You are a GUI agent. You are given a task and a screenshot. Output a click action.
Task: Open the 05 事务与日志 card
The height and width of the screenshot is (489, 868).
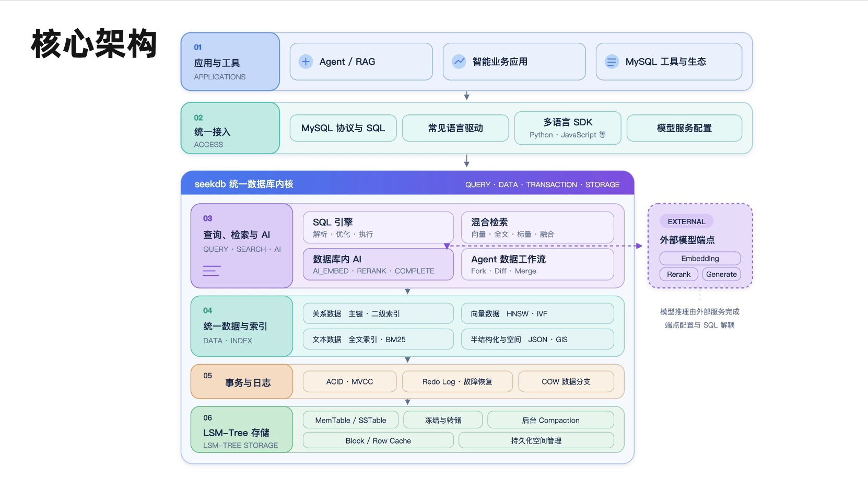click(x=242, y=381)
